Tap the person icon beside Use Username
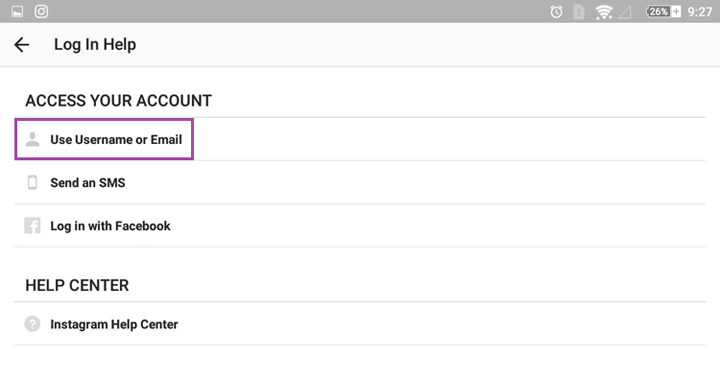 point(32,139)
